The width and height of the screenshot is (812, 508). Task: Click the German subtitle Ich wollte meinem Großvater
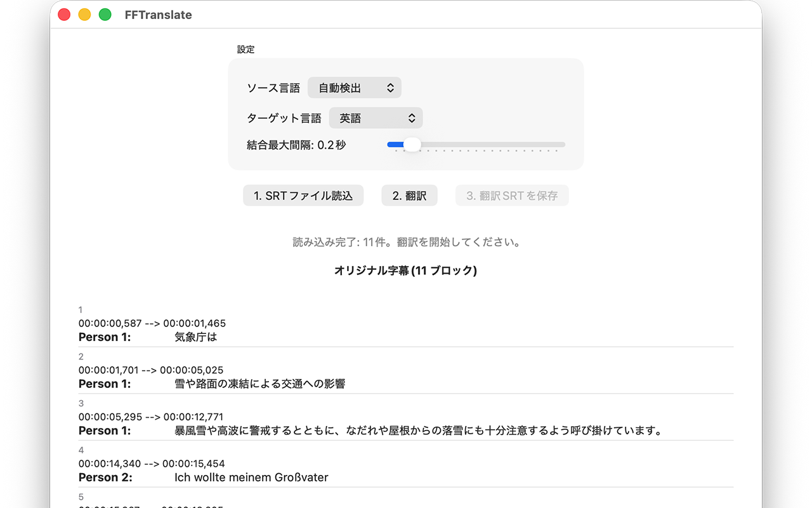(x=251, y=478)
